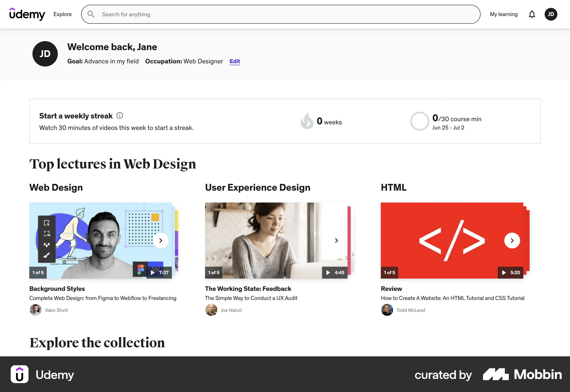The image size is (570, 392).
Task: Play the HTML Review lecture video
Action: point(504,272)
